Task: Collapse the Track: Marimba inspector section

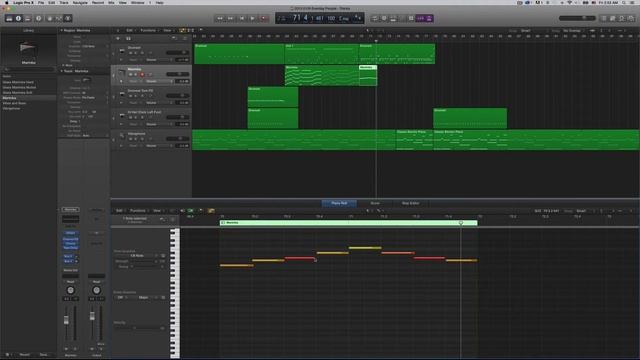Action: tap(62, 71)
